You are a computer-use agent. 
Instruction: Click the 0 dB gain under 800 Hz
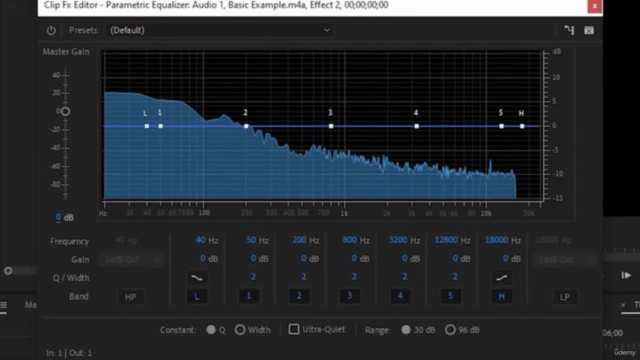(354, 258)
